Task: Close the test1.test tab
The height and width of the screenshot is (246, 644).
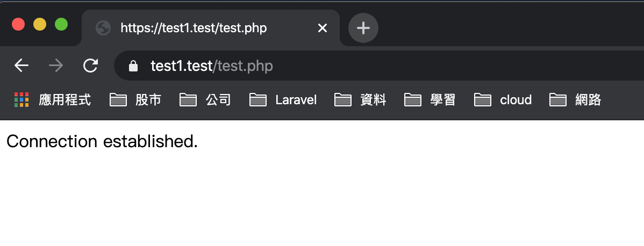Action: [x=323, y=28]
